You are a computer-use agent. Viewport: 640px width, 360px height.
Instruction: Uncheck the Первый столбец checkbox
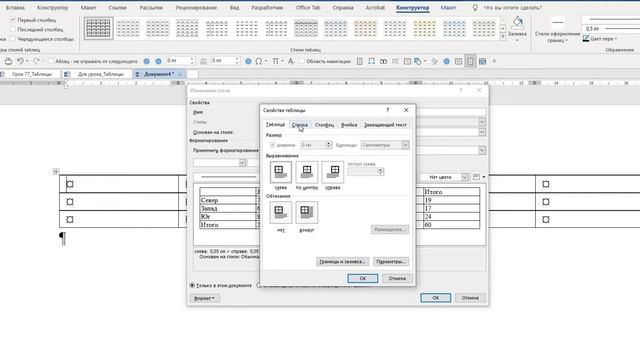[x=13, y=20]
